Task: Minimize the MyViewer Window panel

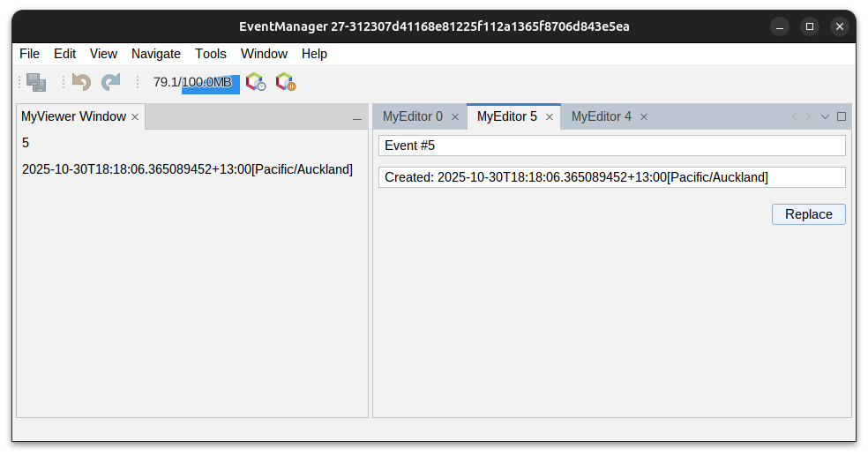Action: (x=357, y=117)
